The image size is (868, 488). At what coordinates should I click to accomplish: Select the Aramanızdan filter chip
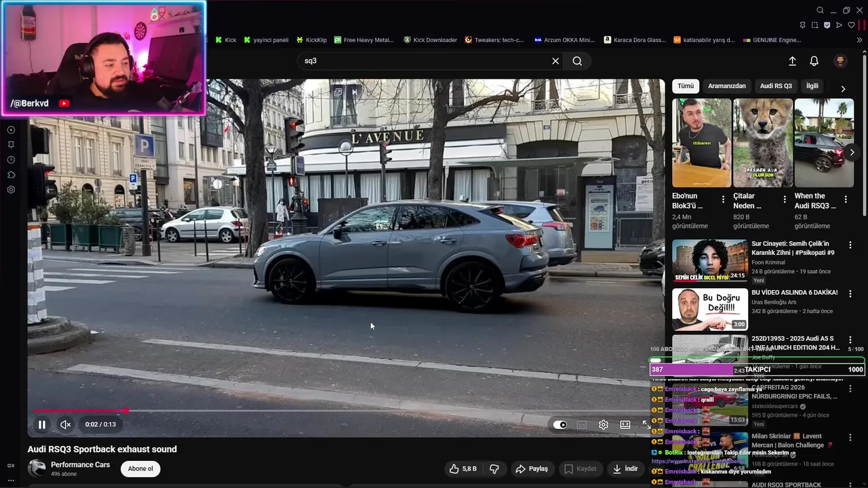click(727, 86)
